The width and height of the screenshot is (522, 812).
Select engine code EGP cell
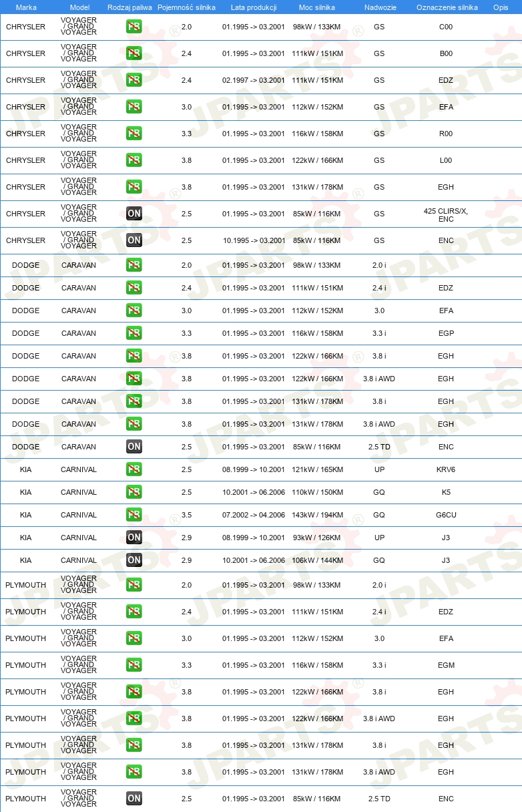coord(446,333)
